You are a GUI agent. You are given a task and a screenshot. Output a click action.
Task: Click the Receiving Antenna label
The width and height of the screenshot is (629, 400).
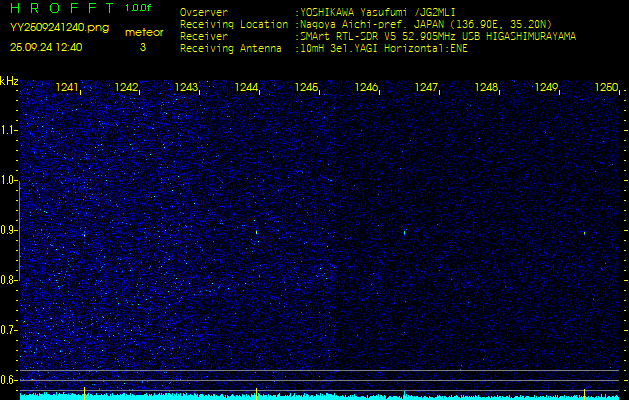click(x=231, y=49)
